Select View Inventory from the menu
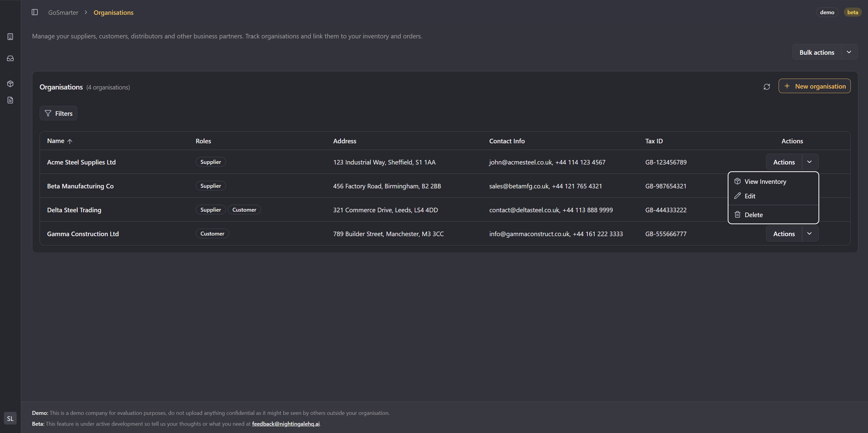The image size is (868, 433). 765,181
